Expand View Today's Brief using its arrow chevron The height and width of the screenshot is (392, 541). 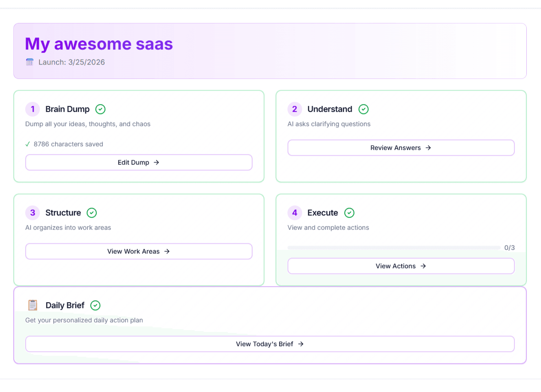[301, 344]
